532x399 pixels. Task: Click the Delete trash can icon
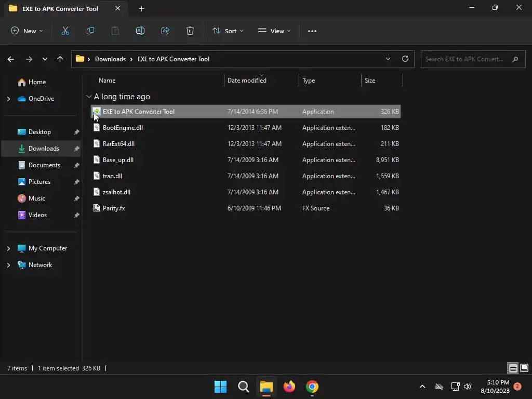pyautogui.click(x=190, y=31)
